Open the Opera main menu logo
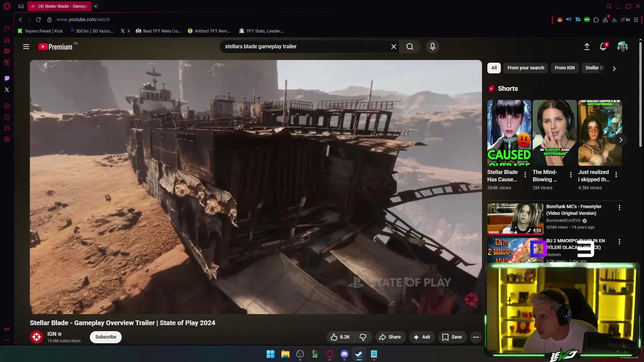This screenshot has height=362, width=644. pos(7,7)
